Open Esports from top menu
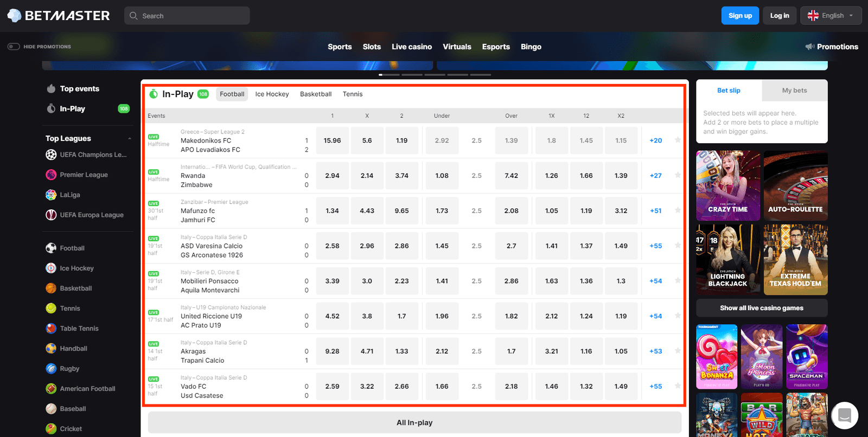 tap(496, 47)
